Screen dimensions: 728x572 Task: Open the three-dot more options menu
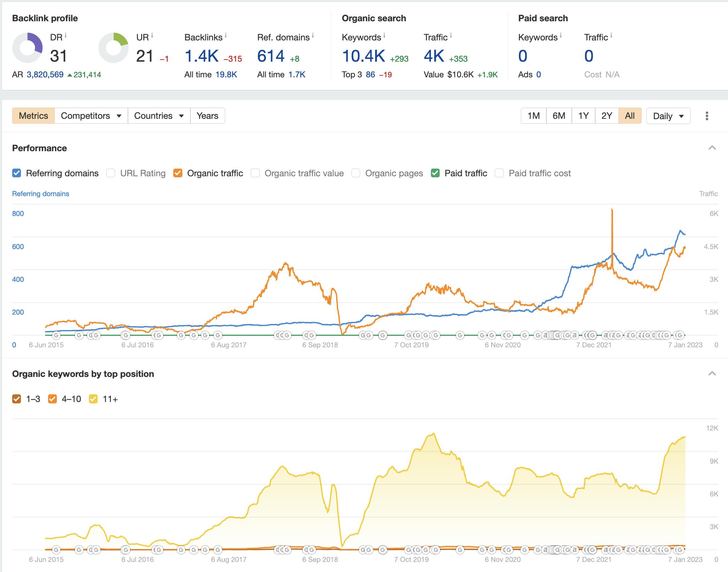(707, 116)
